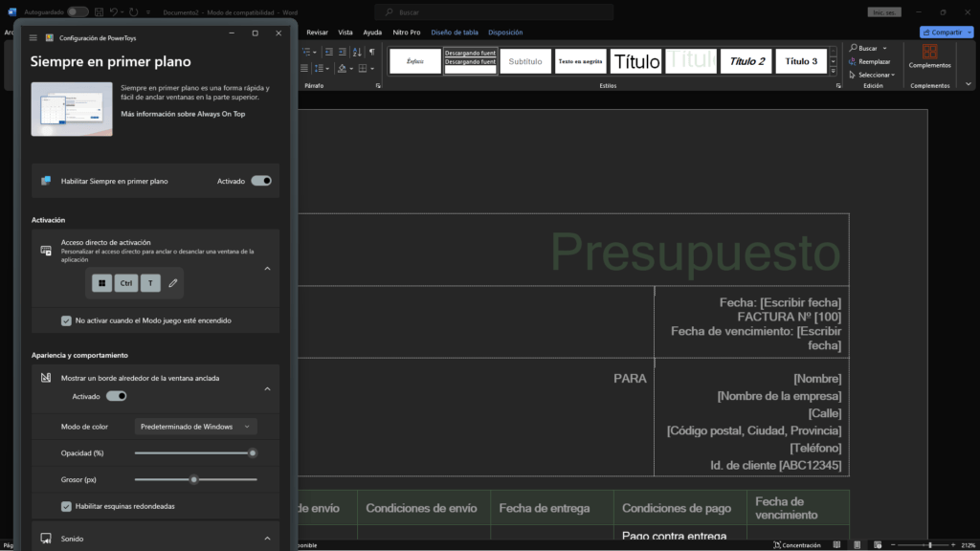This screenshot has width=980, height=551.
Task: Click the shading paint bucket icon
Action: [342, 68]
